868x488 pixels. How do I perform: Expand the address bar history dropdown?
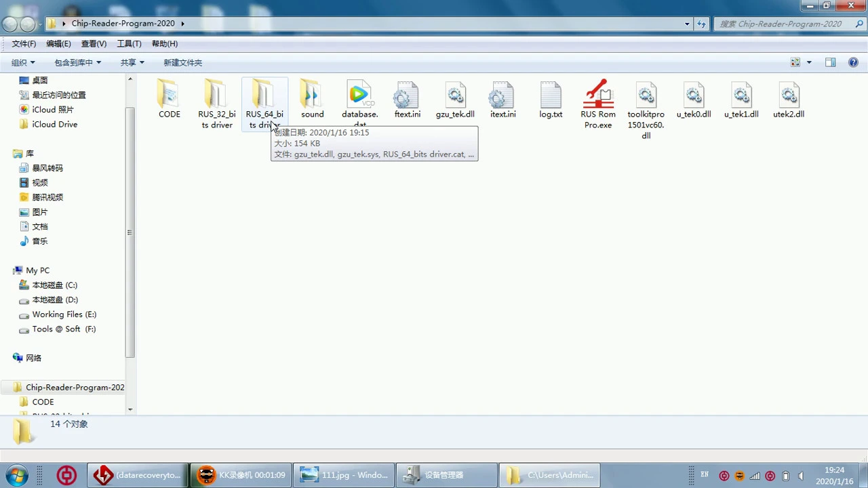click(x=687, y=23)
